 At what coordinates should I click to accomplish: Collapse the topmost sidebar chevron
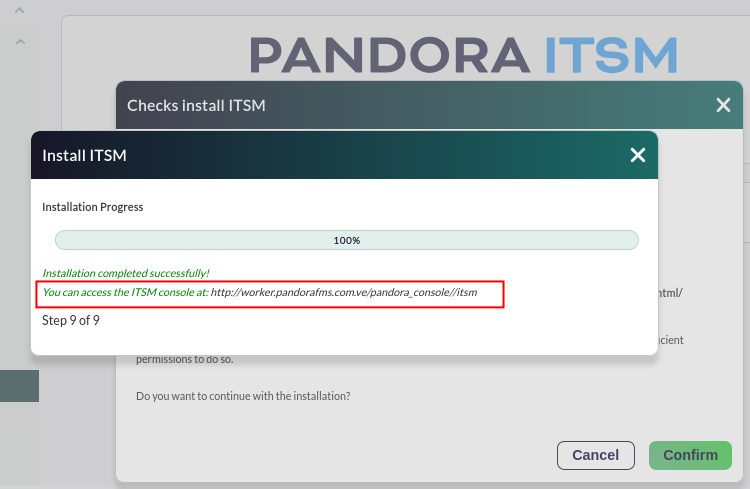click(x=19, y=10)
